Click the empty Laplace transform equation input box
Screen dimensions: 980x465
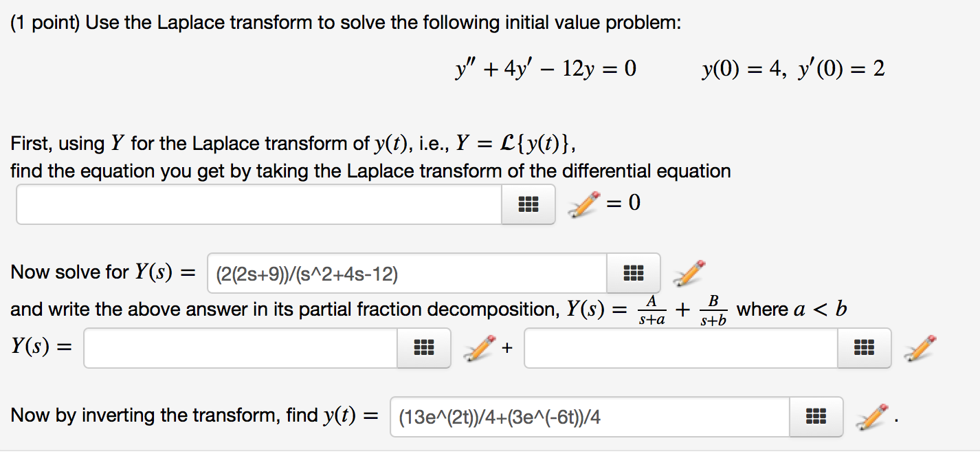(x=258, y=204)
